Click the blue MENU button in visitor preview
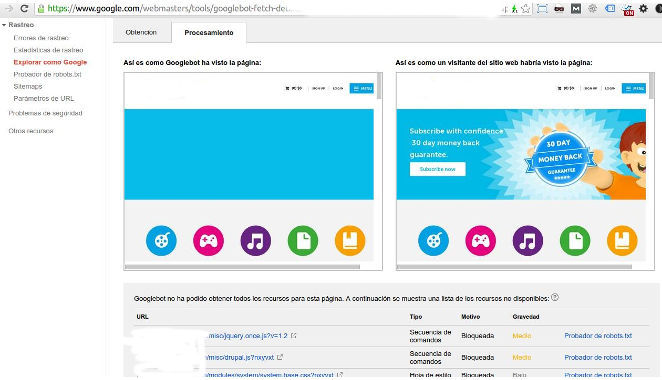The image size is (662, 380). (634, 88)
